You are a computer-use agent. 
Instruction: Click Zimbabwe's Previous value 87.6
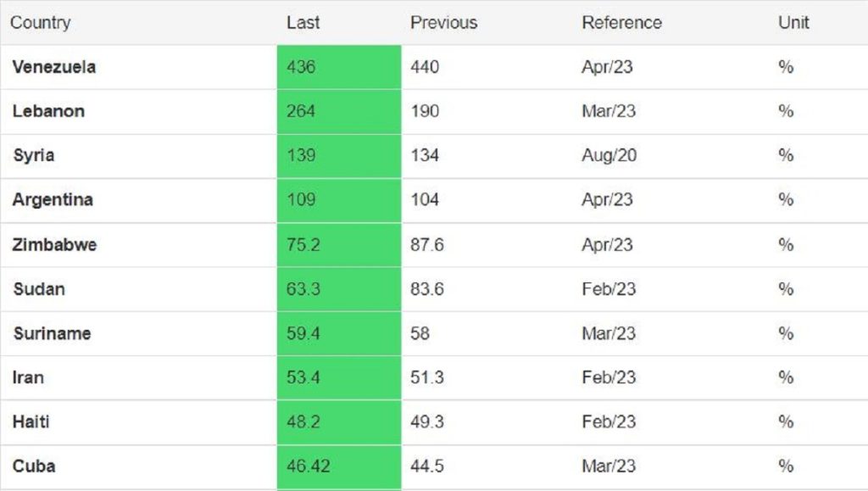[x=427, y=245]
